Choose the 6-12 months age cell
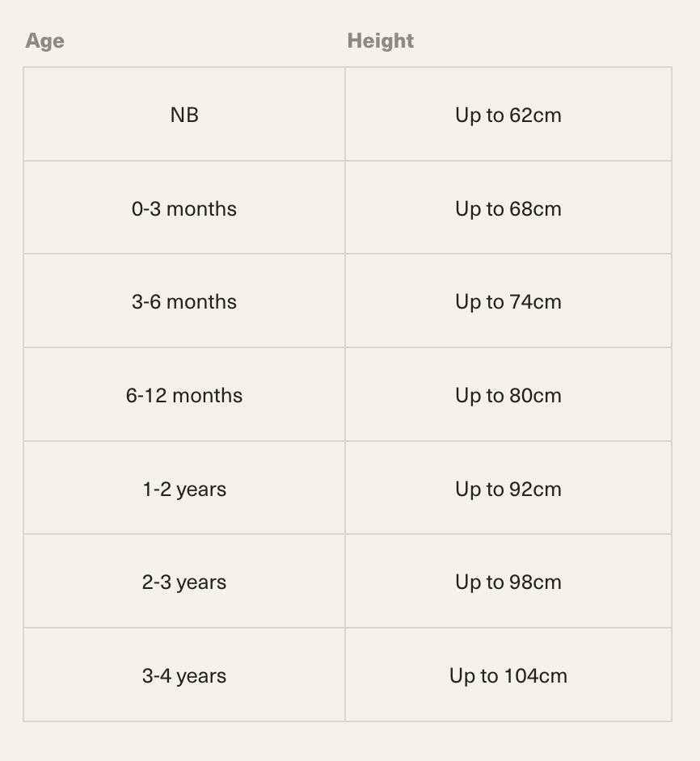700x761 pixels. pyautogui.click(x=184, y=395)
